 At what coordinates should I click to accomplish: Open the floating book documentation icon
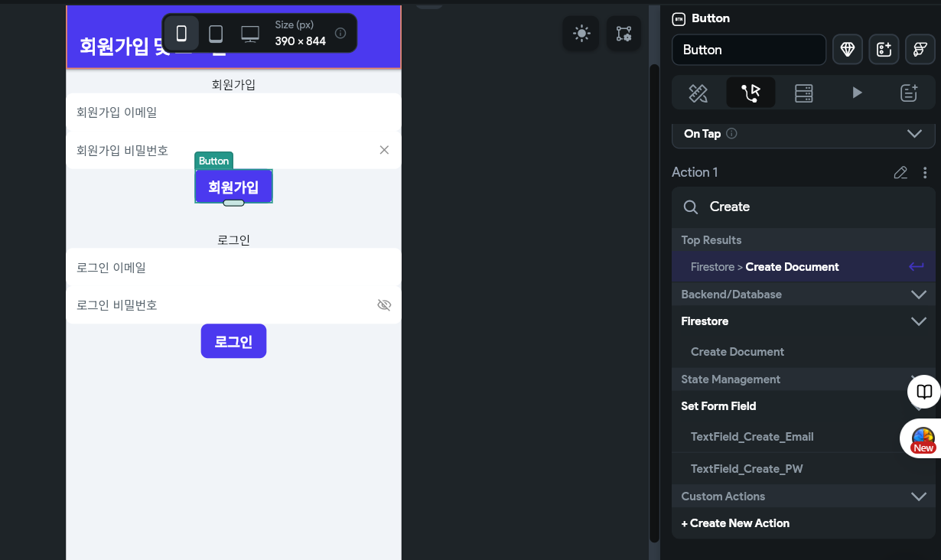(924, 392)
